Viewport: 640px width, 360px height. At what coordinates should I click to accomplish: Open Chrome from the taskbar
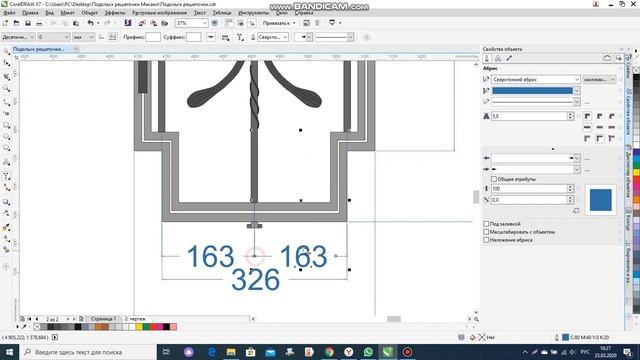click(329, 352)
